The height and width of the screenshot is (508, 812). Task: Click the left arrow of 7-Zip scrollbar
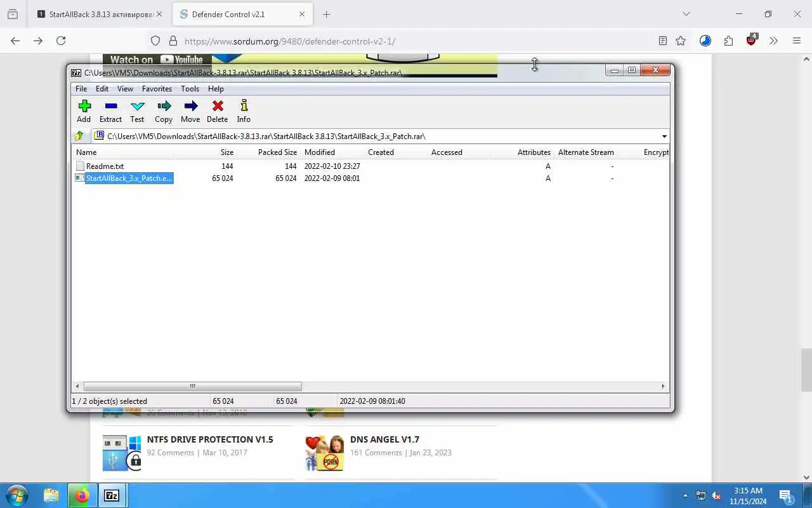click(78, 386)
